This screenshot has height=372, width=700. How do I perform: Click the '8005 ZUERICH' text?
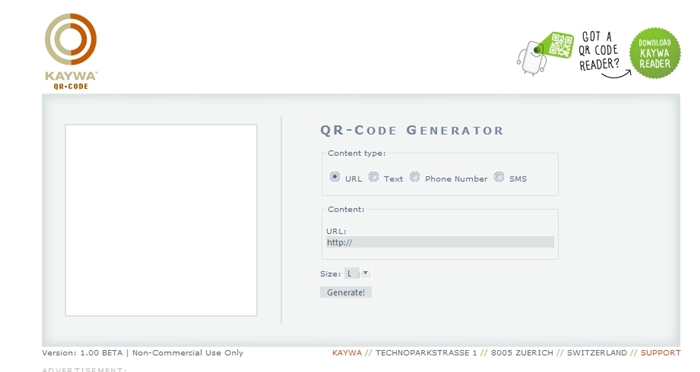pyautogui.click(x=522, y=353)
